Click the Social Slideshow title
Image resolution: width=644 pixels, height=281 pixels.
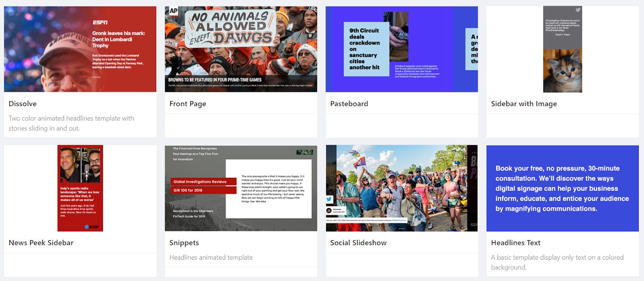pos(358,243)
